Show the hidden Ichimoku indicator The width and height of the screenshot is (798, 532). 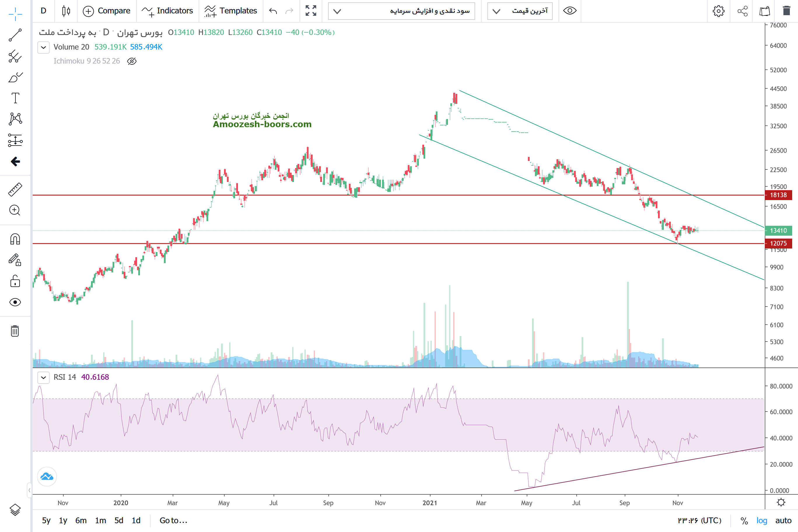coord(132,61)
